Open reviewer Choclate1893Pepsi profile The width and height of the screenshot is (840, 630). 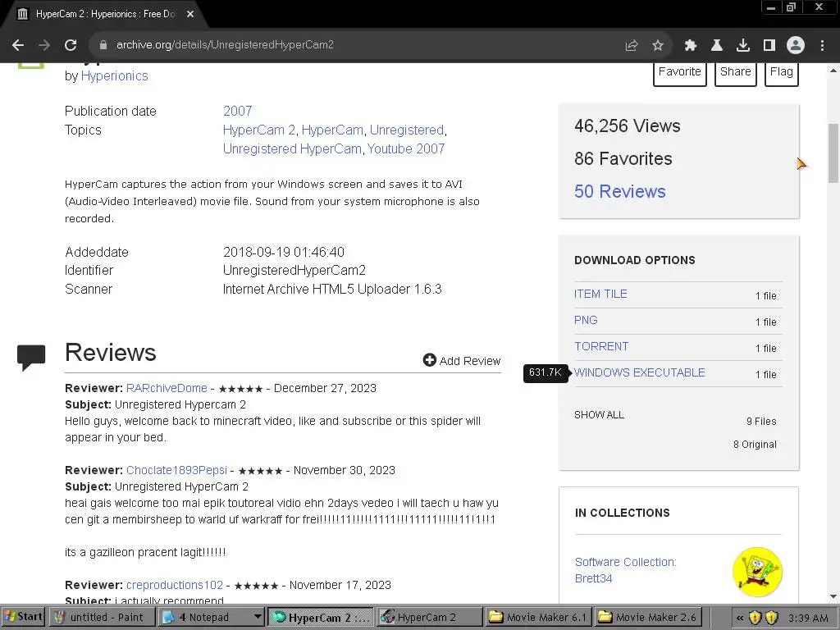pyautogui.click(x=177, y=470)
